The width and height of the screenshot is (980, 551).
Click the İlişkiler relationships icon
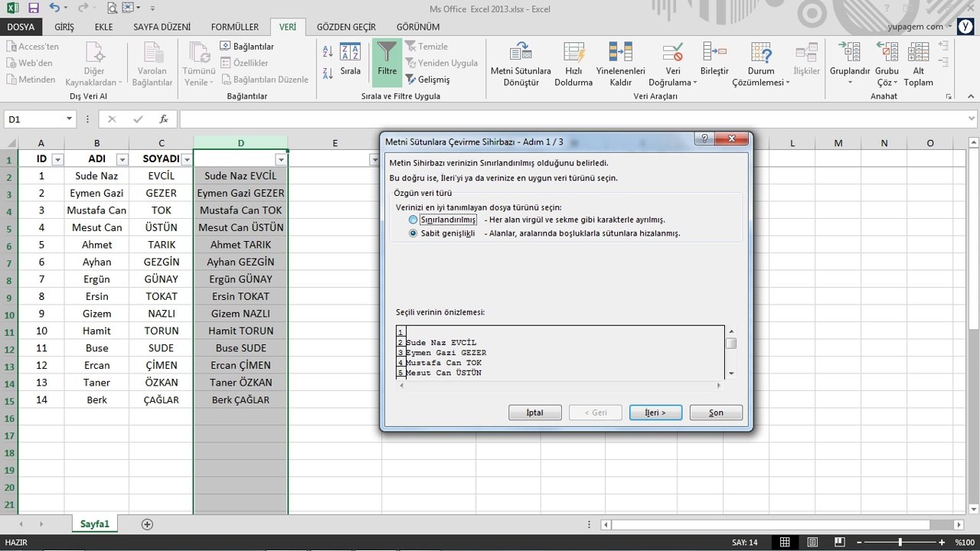click(807, 52)
